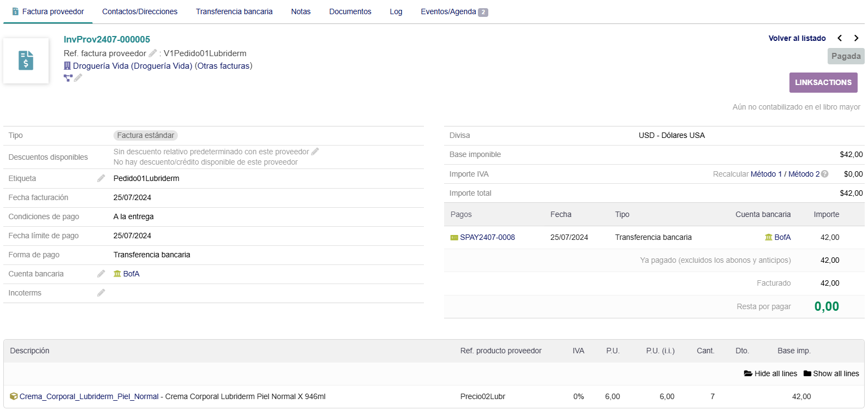Click the Incoterms edit pencil
This screenshot has width=868, height=410.
pos(101,293)
